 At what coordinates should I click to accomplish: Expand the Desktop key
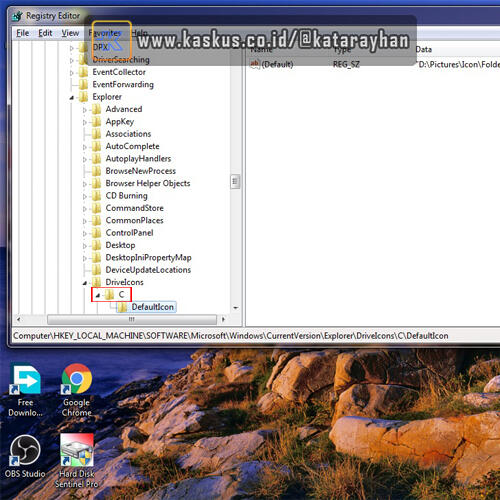85,246
